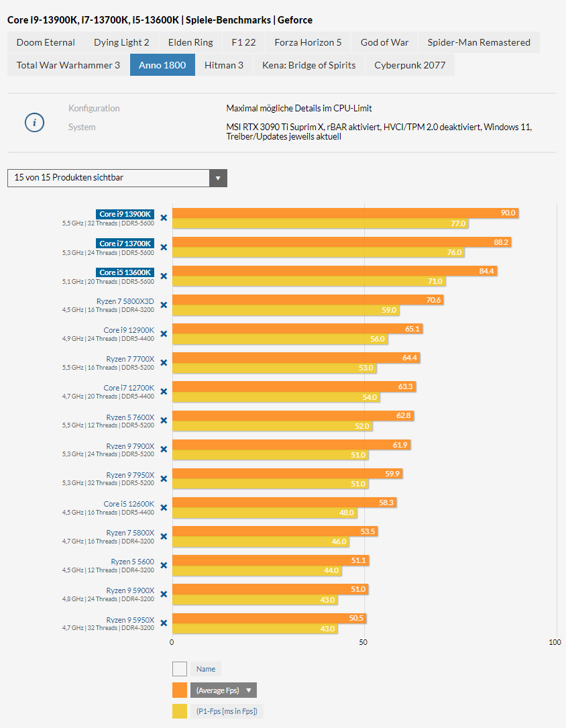The height and width of the screenshot is (728, 570).
Task: Remove Ryzen 7 7700X with its X icon
Action: [164, 362]
